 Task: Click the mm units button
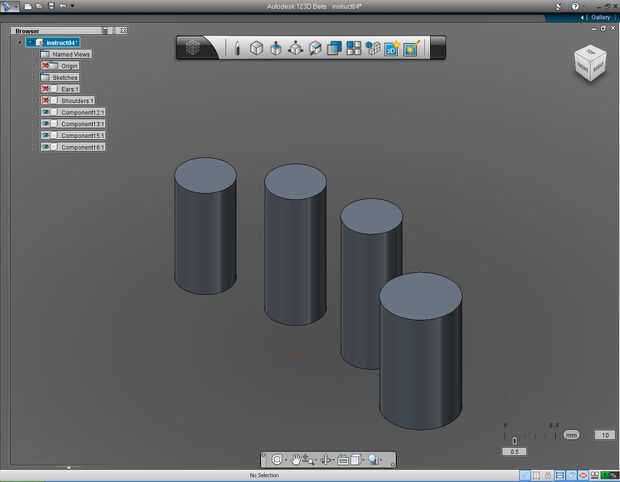pyautogui.click(x=571, y=435)
